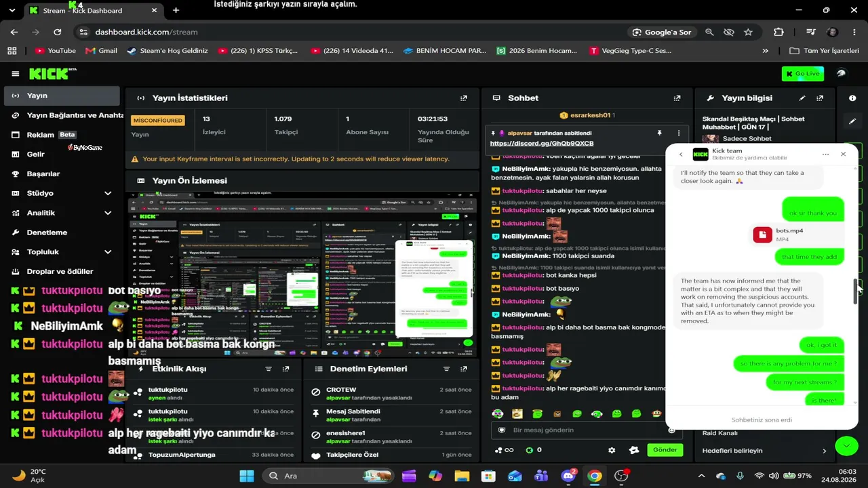The image size is (868, 488).
Task: Pop out the Yayın bilgisi panel
Action: pos(820,98)
